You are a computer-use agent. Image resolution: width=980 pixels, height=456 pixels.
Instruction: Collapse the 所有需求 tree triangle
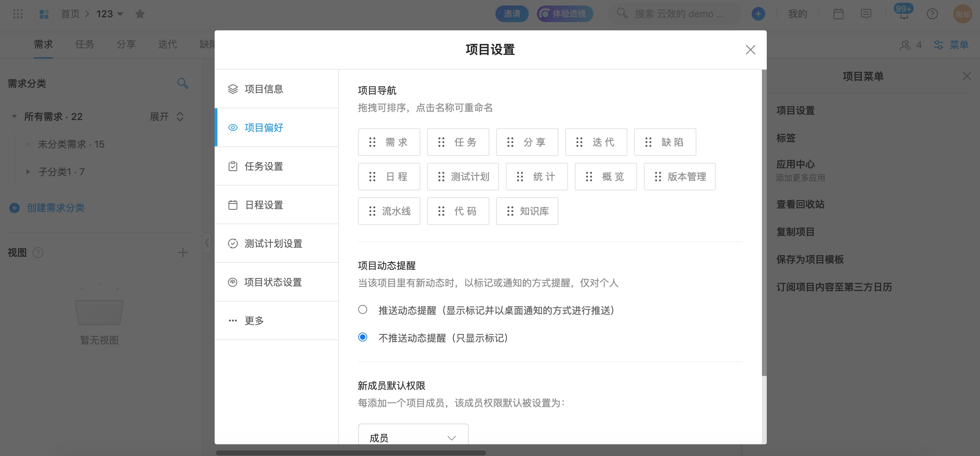(14, 116)
